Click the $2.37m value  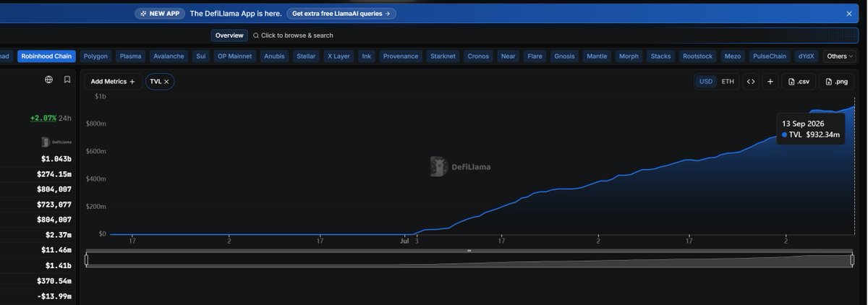tap(57, 235)
